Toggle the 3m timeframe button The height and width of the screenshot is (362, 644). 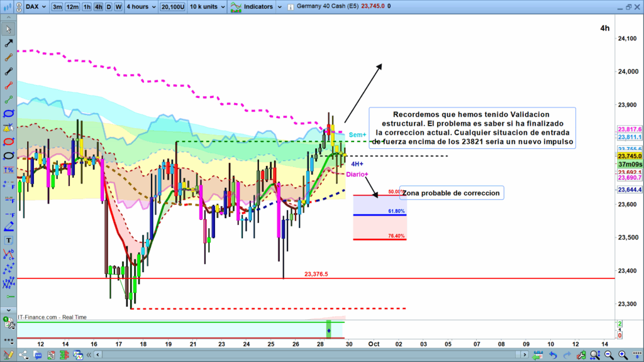click(x=57, y=6)
